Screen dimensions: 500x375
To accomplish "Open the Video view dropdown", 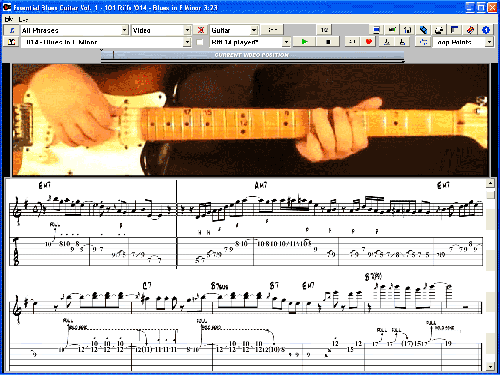I will pyautogui.click(x=187, y=30).
